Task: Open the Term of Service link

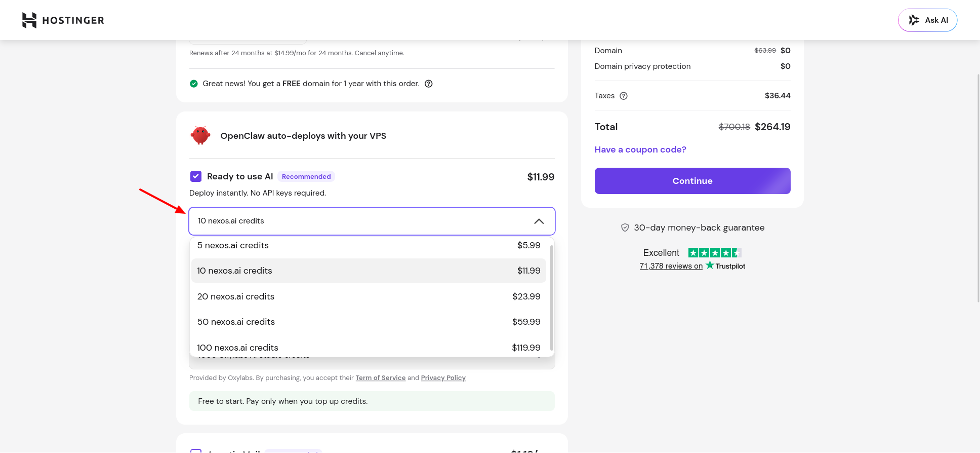Action: click(x=381, y=378)
